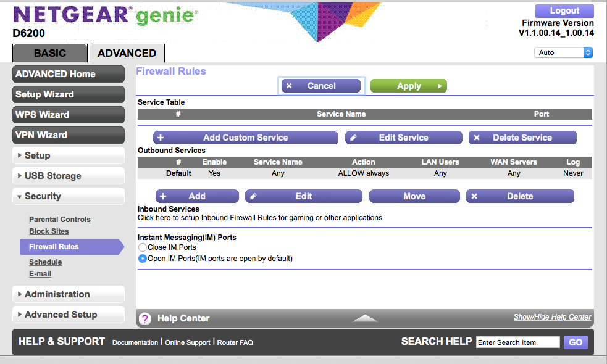This screenshot has width=607, height=364.
Task: Expand the Advanced Setup section
Action: (69, 315)
